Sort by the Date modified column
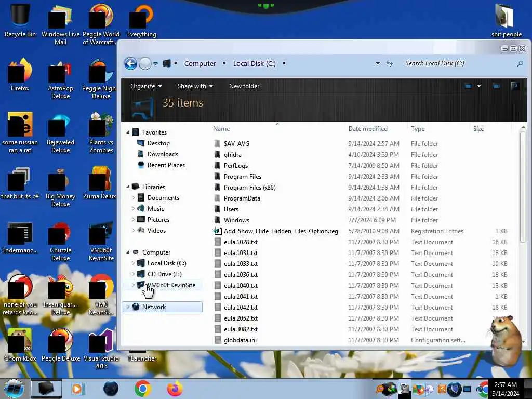The height and width of the screenshot is (399, 532). point(368,129)
